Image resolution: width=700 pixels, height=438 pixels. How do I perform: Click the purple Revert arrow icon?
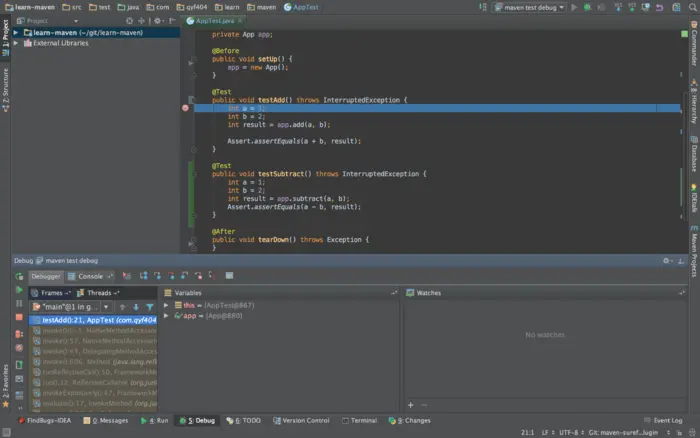point(659,7)
